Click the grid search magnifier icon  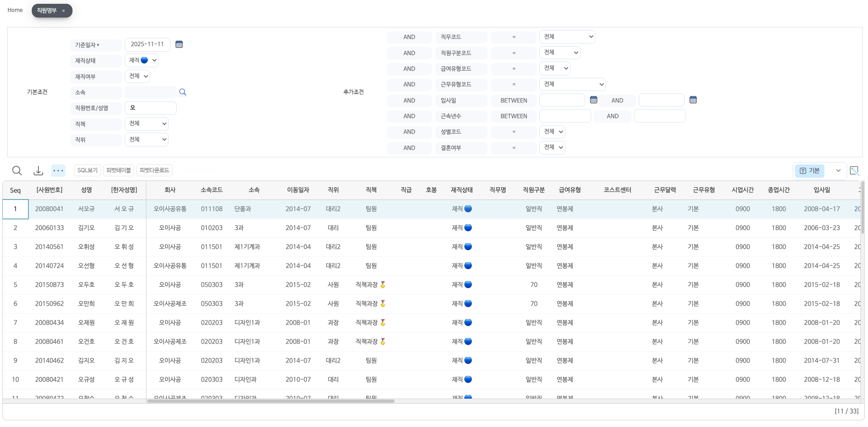[x=17, y=171]
